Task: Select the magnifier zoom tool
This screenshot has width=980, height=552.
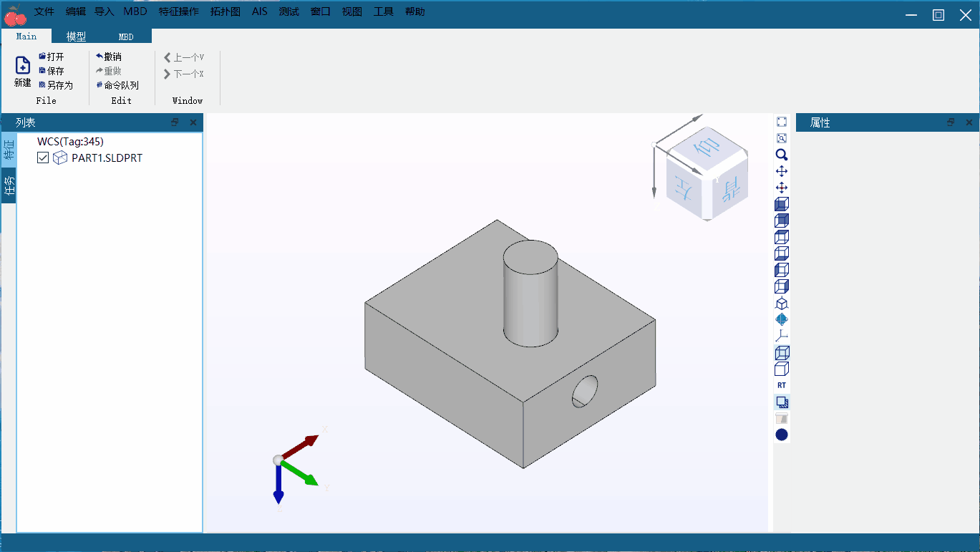Action: [782, 155]
